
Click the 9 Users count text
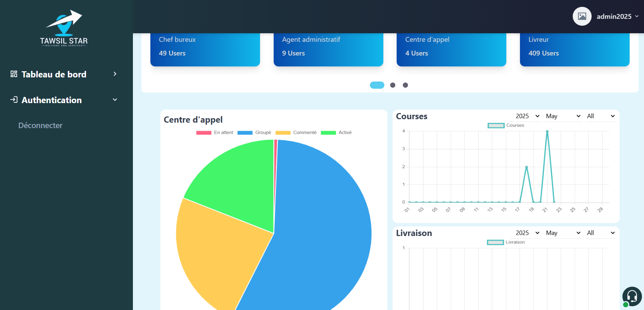click(x=294, y=53)
